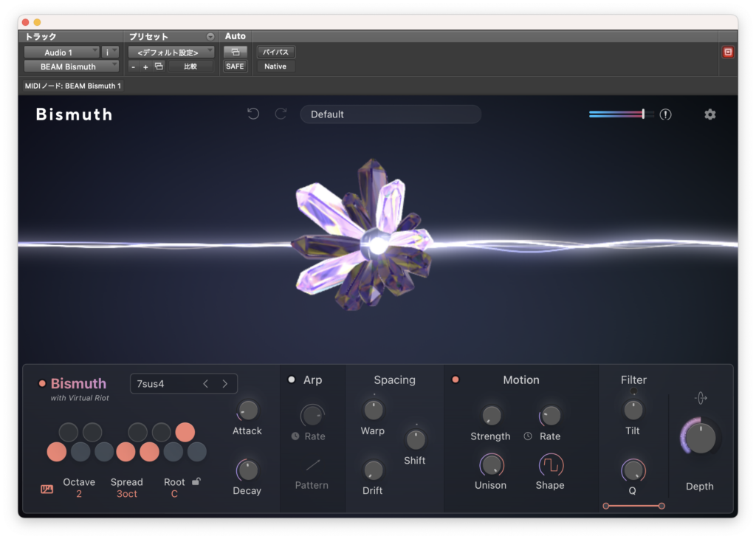Image resolution: width=756 pixels, height=539 pixels.
Task: Click the Drift knob in Spacing
Action: pyautogui.click(x=373, y=470)
